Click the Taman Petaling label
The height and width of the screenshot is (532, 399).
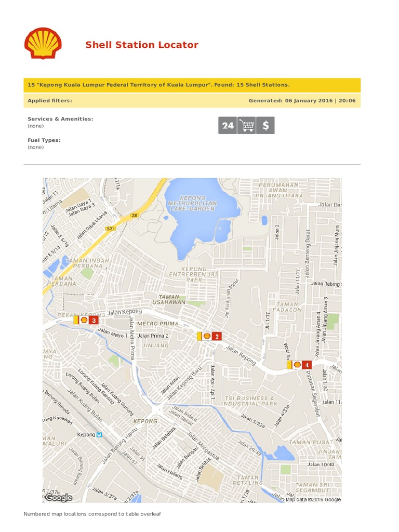pyautogui.click(x=248, y=480)
